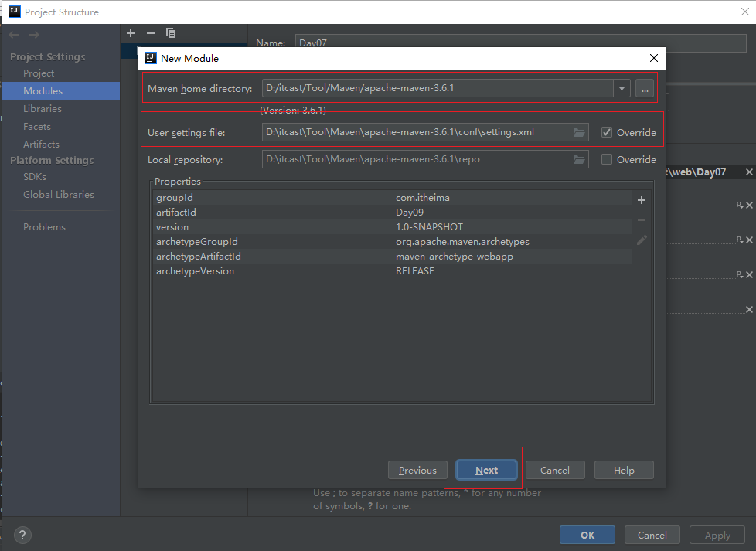
Task: Click the copy module toolbar icon
Action: point(171,33)
